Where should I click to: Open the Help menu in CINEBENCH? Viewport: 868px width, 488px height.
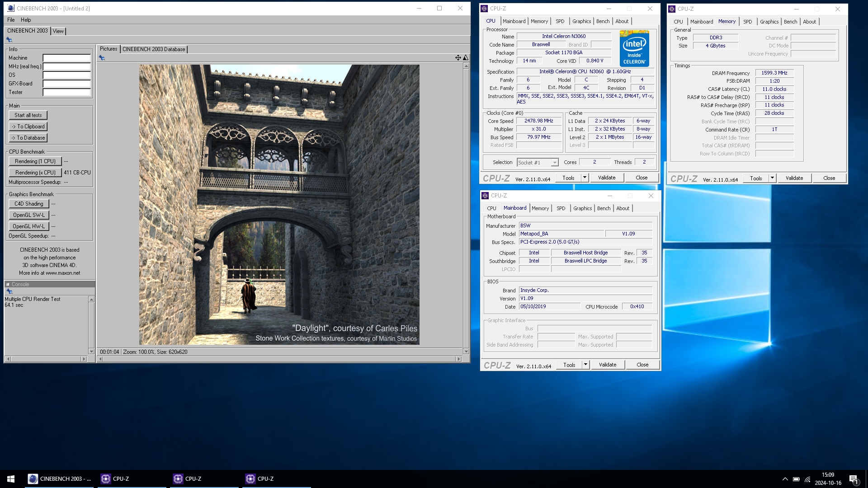tap(26, 20)
